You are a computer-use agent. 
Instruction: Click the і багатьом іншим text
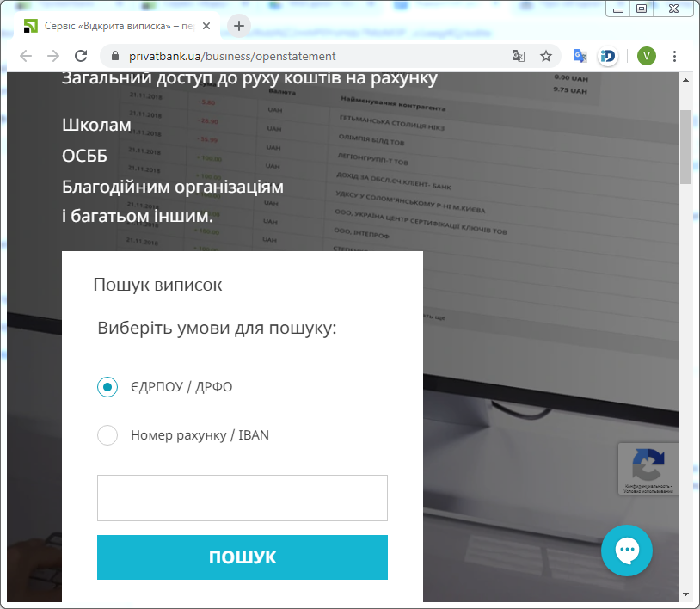138,216
